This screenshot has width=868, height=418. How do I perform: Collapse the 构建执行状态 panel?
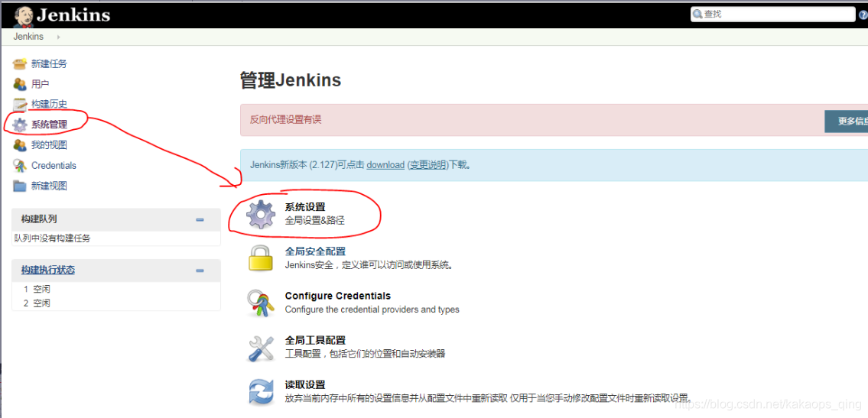[200, 271]
